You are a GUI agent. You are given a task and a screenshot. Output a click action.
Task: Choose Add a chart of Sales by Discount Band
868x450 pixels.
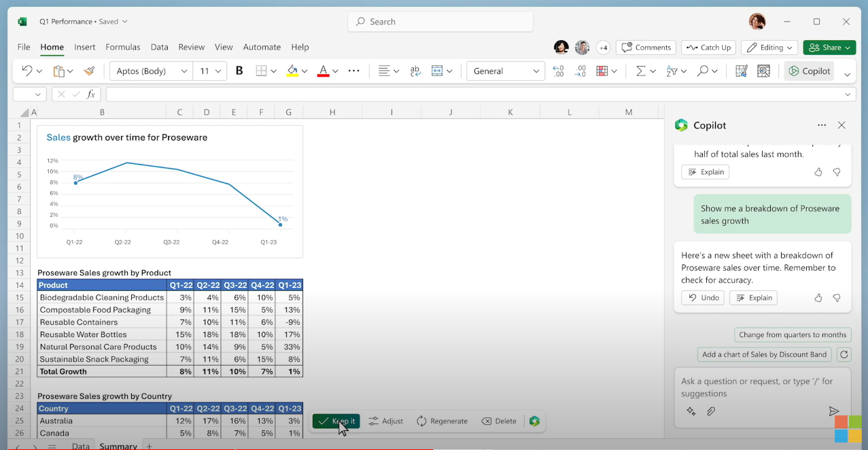[765, 354]
